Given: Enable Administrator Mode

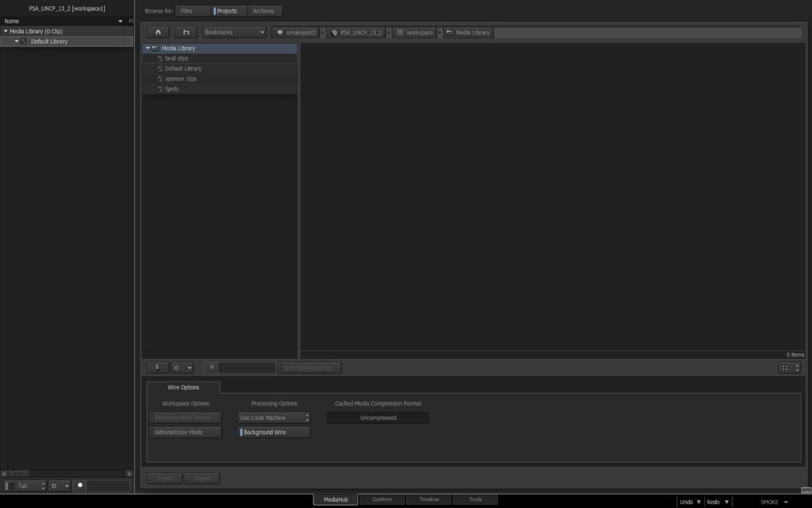Looking at the screenshot, I should pos(185,432).
